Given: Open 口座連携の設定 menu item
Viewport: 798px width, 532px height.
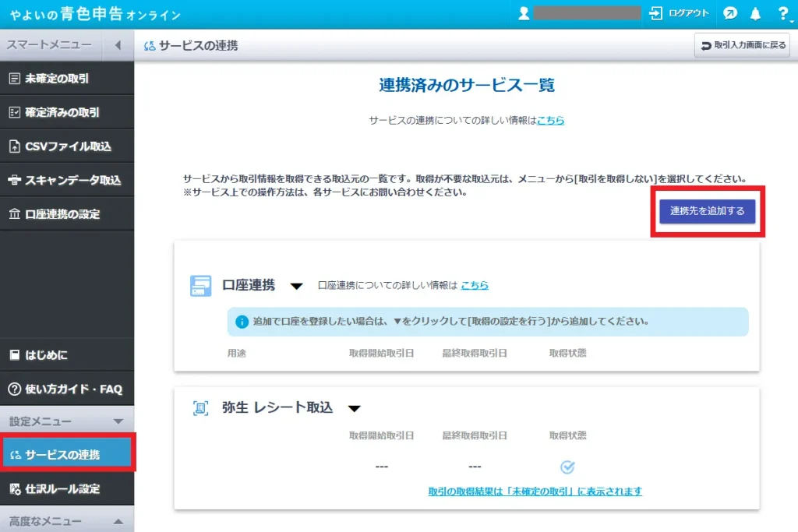Looking at the screenshot, I should [x=67, y=214].
